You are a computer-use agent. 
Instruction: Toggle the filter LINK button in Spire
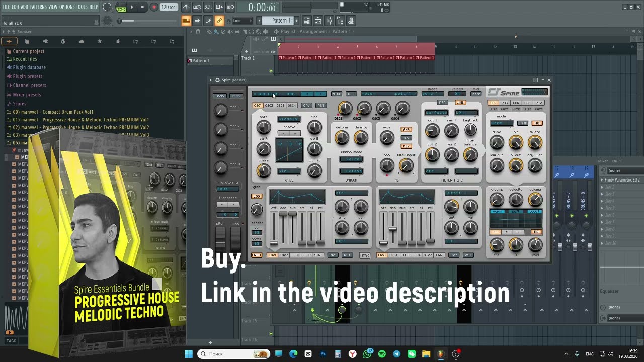(460, 103)
